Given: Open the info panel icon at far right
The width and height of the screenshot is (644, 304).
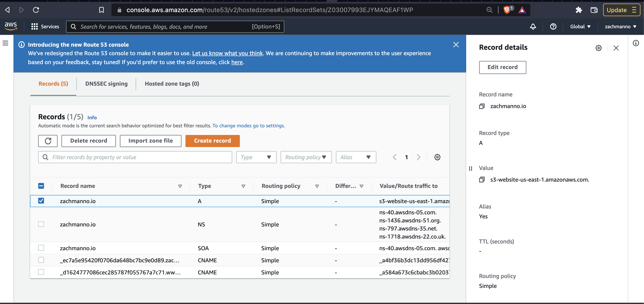Looking at the screenshot, I should pos(635,43).
